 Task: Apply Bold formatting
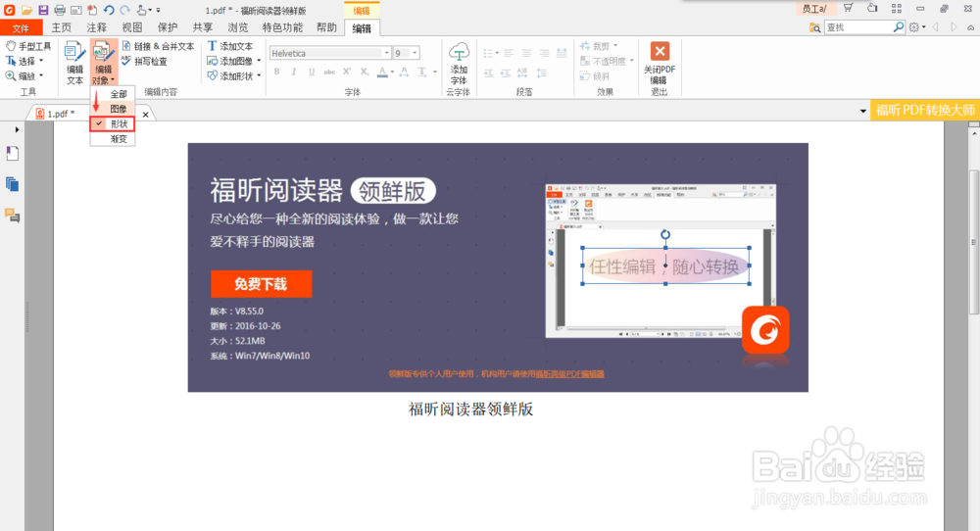pyautogui.click(x=277, y=72)
